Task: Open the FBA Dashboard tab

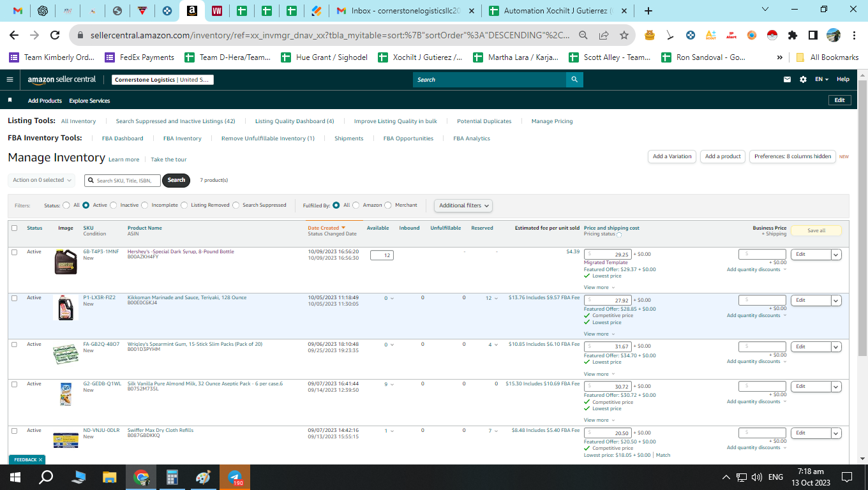Action: coord(123,138)
